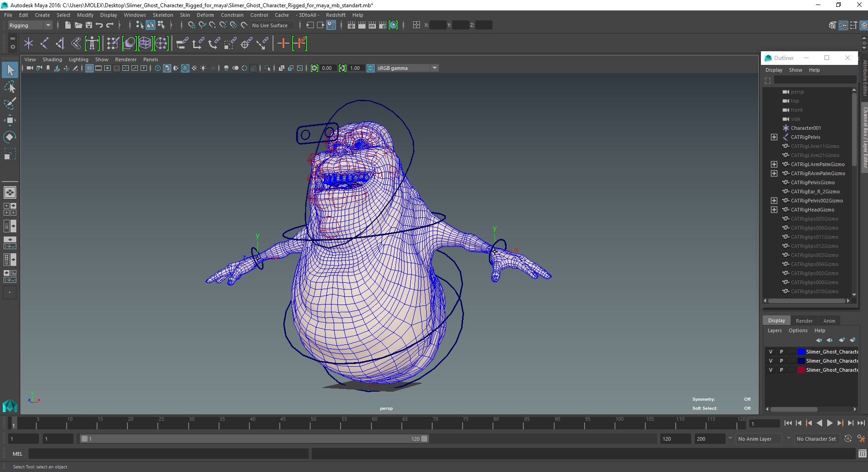Screen dimensions: 868x472
Task: Click the No Live Surface field
Action: click(x=271, y=25)
